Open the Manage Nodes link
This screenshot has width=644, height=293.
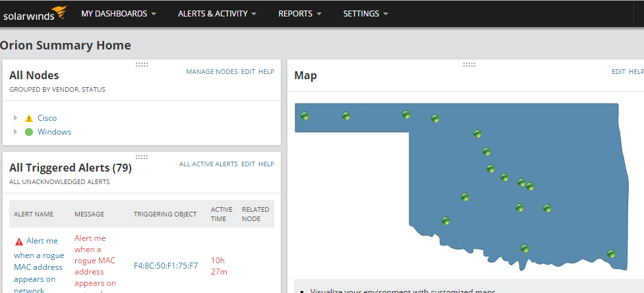212,71
